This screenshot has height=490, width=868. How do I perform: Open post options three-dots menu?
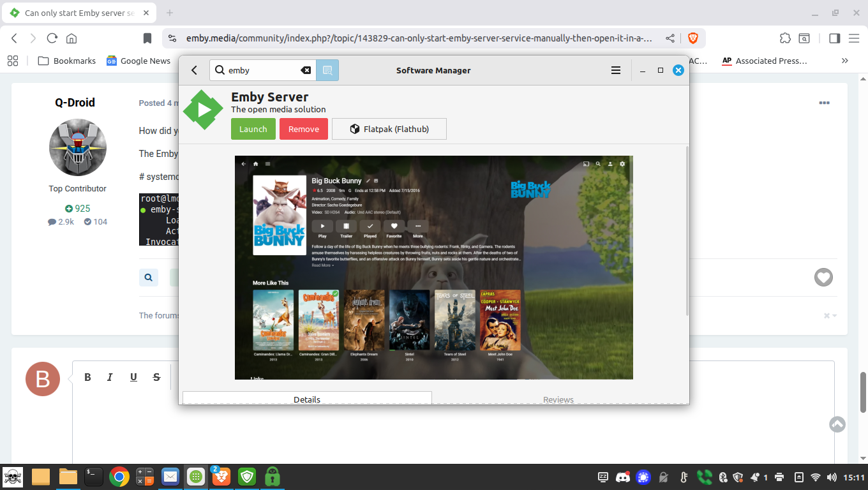pyautogui.click(x=824, y=103)
